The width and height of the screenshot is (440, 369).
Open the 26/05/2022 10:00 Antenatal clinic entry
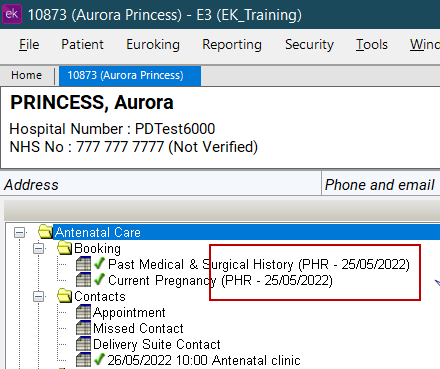(x=204, y=360)
